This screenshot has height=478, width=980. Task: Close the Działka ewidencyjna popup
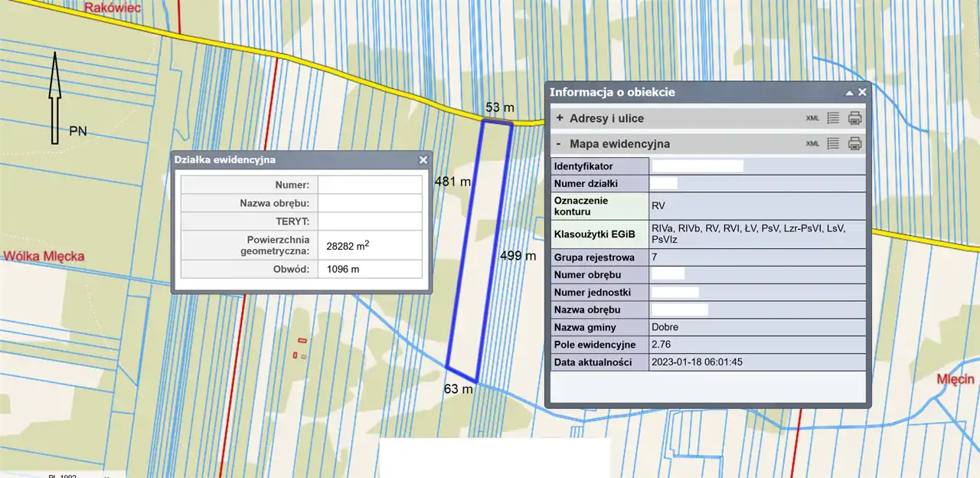(x=423, y=160)
